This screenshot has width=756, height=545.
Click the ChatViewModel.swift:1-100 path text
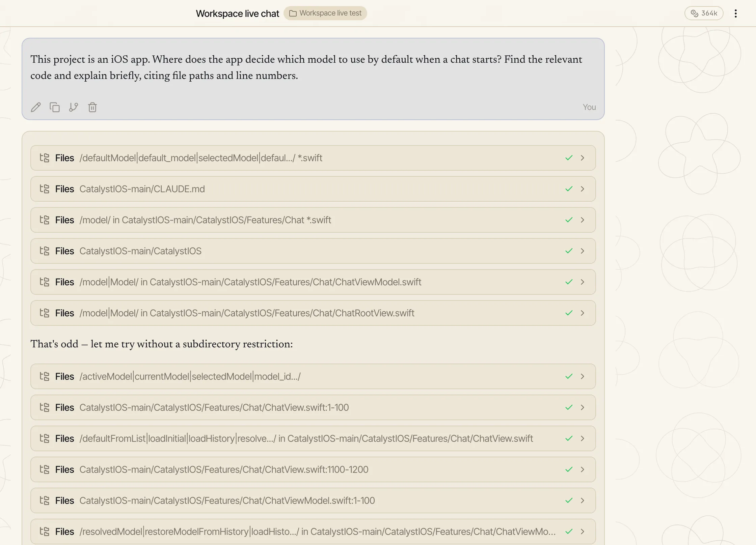[227, 500]
